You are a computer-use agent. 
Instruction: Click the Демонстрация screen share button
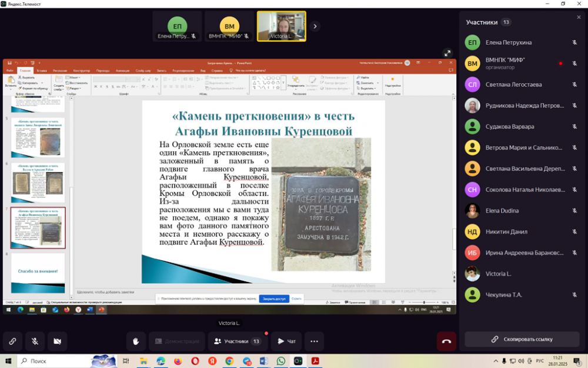(x=176, y=342)
